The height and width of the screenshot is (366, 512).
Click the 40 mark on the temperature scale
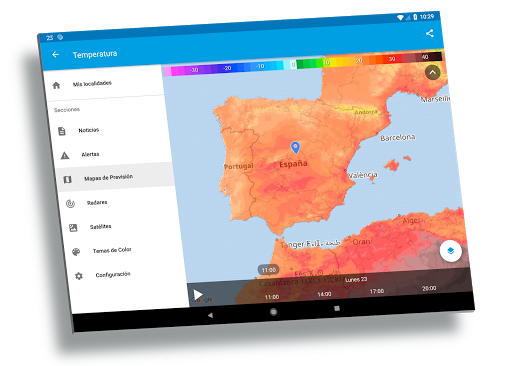tap(424, 57)
